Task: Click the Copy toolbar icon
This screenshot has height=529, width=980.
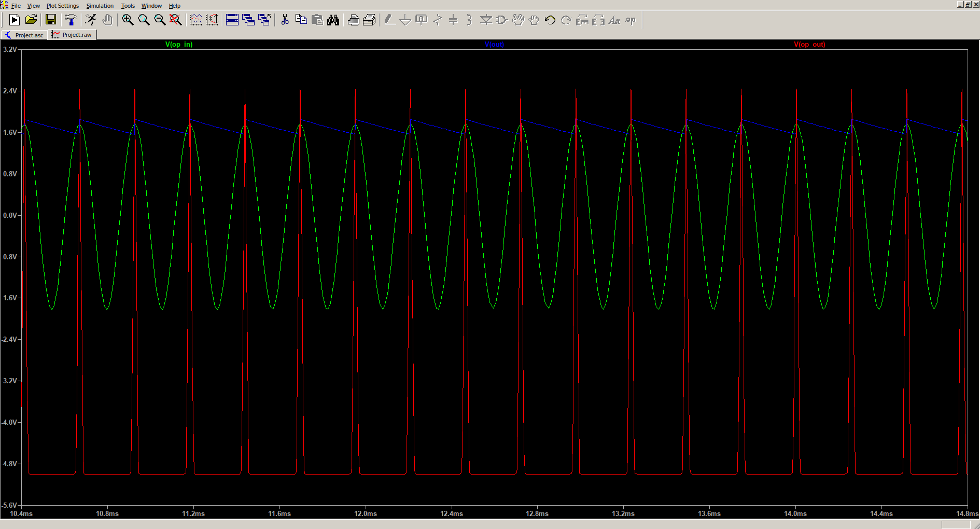Action: [x=301, y=20]
